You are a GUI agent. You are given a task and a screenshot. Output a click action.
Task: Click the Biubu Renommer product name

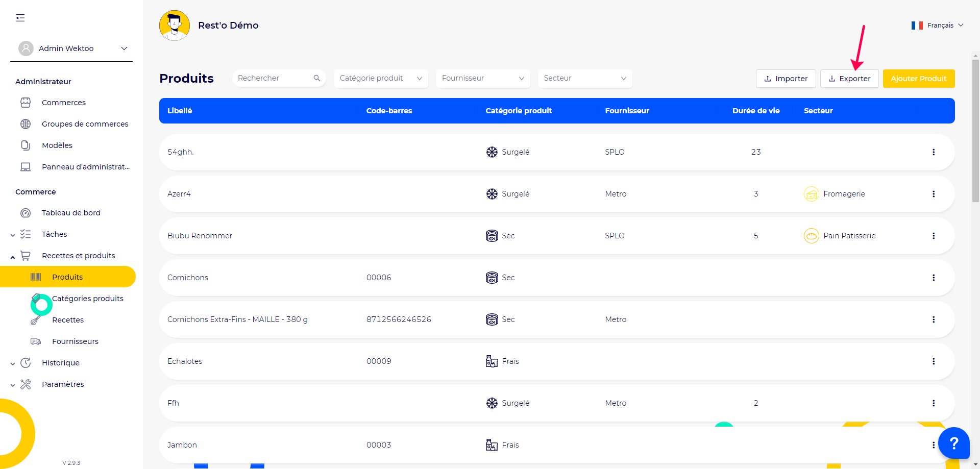[x=200, y=236]
